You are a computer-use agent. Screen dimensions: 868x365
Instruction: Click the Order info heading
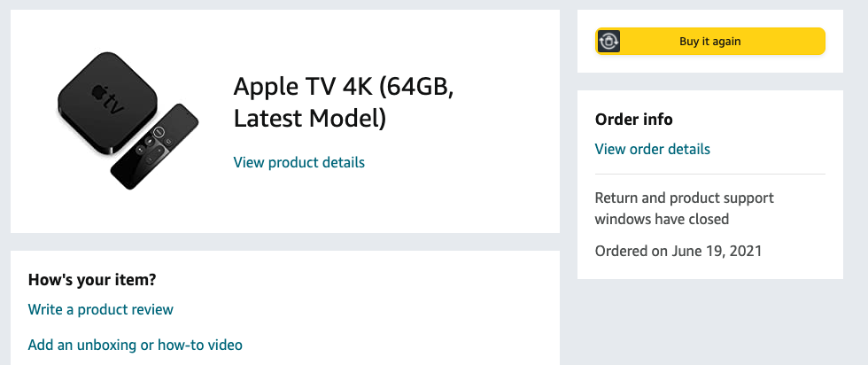tap(634, 119)
